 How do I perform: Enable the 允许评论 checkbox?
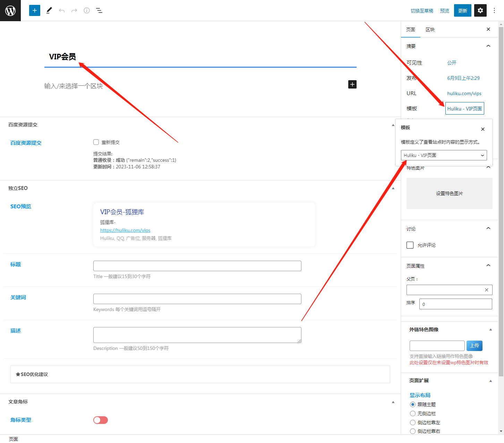[x=410, y=245]
